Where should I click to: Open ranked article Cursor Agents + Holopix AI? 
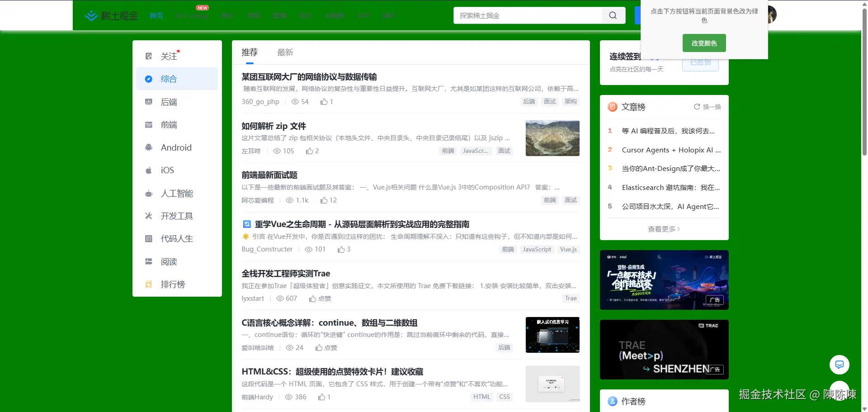tap(671, 150)
